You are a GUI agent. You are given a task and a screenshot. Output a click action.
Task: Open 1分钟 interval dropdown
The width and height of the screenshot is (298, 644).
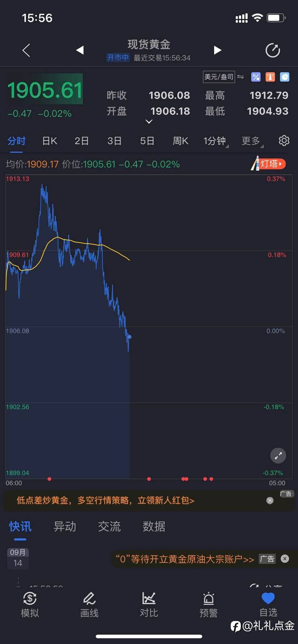(x=215, y=141)
